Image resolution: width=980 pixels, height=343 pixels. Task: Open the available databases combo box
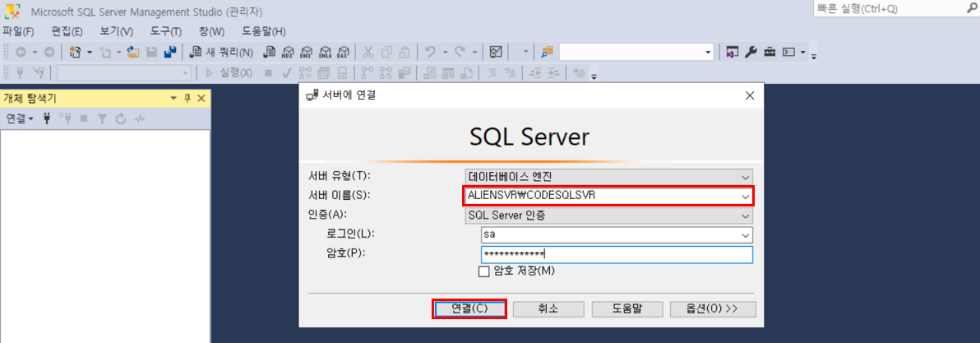tap(125, 72)
